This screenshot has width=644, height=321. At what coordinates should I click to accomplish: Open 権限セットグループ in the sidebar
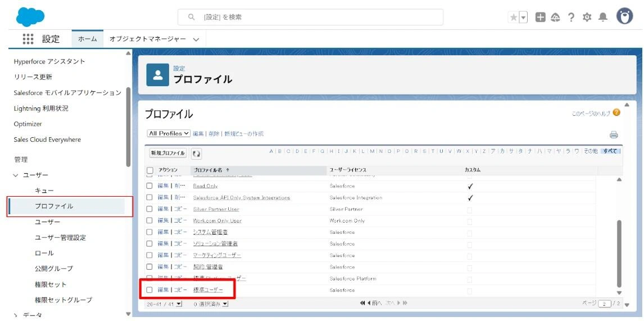64,300
